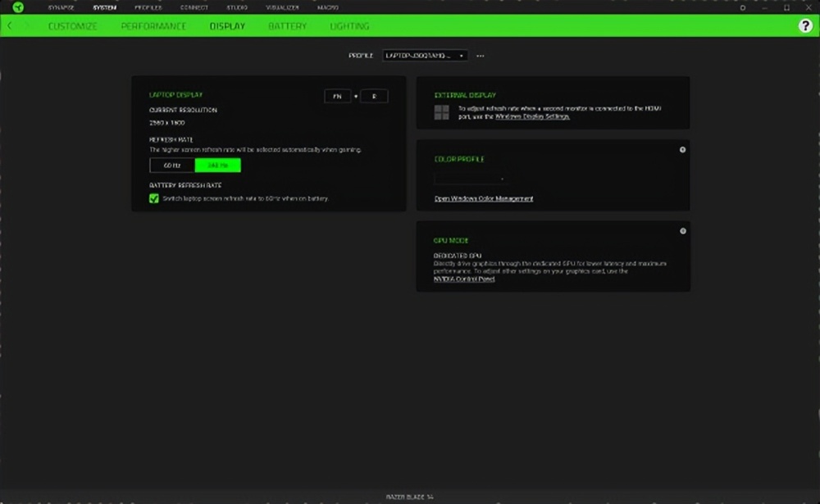Select the 60 Hz refresh rate
The height and width of the screenshot is (504, 820).
point(172,166)
